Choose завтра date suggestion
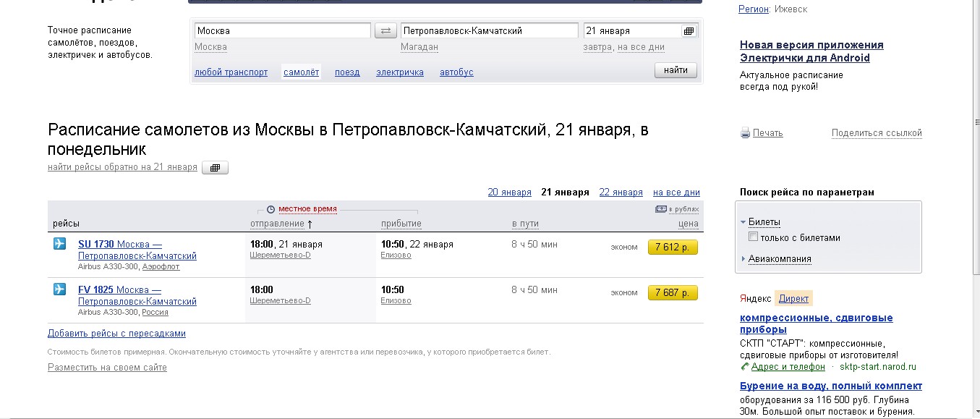 tap(597, 47)
